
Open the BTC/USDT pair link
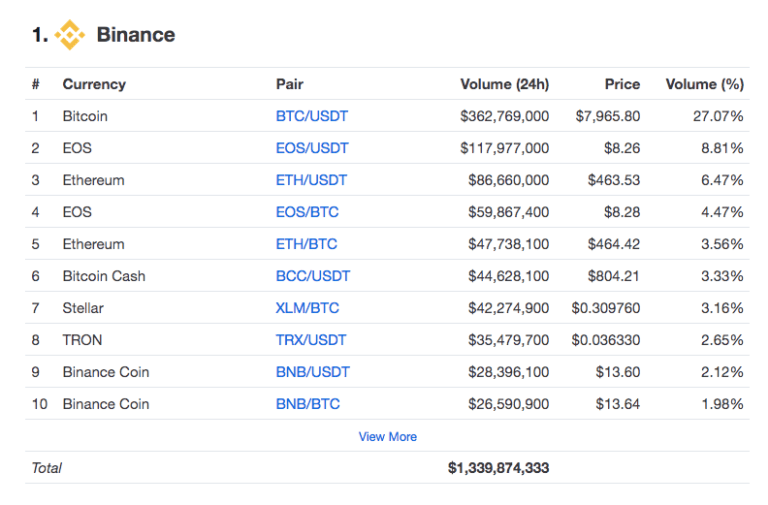(312, 116)
